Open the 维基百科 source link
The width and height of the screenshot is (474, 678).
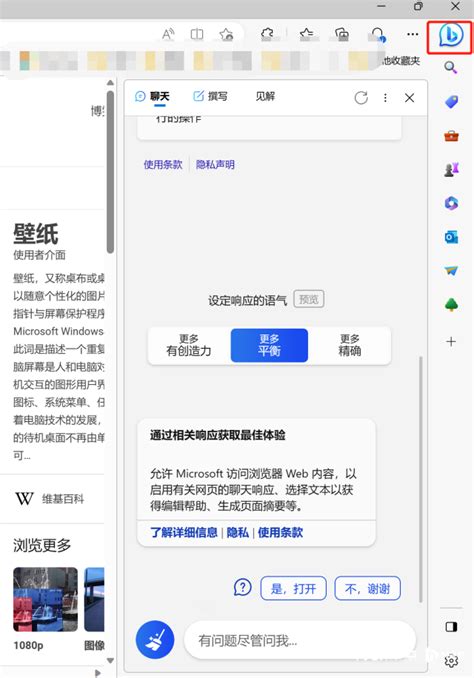50,499
